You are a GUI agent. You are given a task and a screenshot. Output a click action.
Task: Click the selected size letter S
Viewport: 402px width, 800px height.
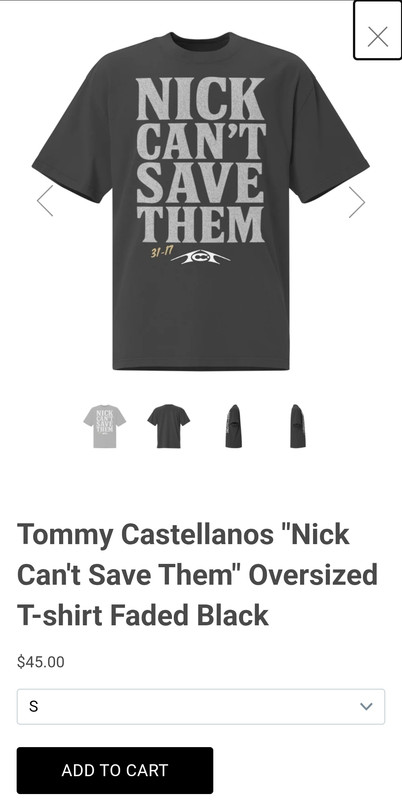(x=34, y=707)
